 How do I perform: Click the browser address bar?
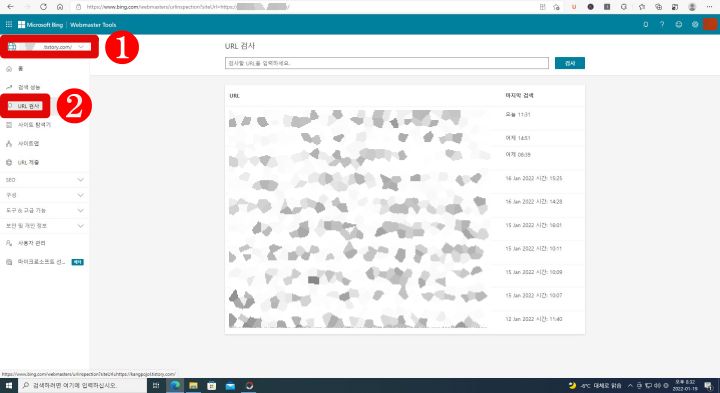pos(303,7)
